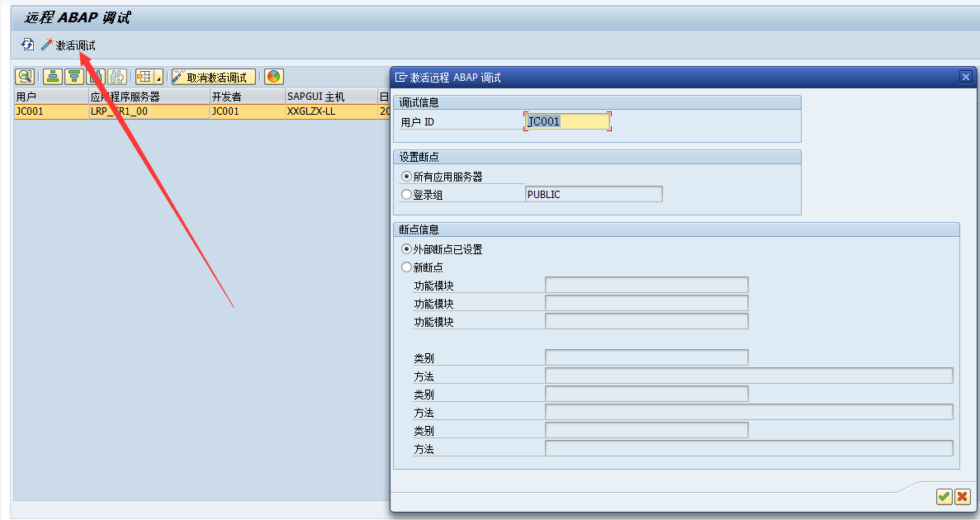
Task: Select the 登录组 radio button
Action: tap(406, 195)
